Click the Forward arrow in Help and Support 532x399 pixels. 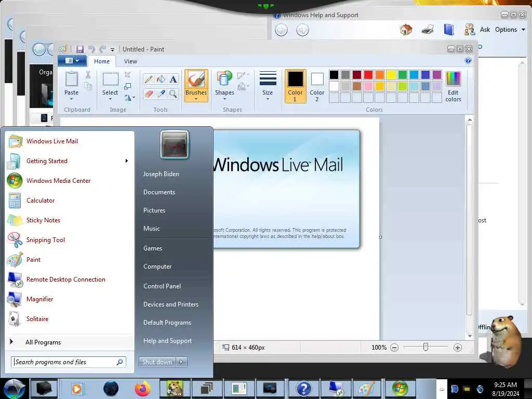(302, 30)
